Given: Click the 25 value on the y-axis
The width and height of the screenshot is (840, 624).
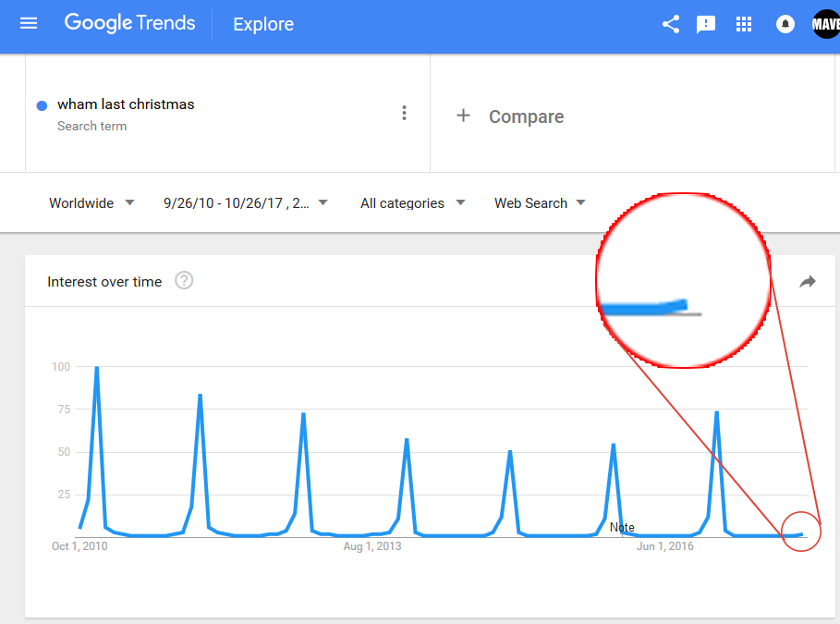Looking at the screenshot, I should coord(64,495).
